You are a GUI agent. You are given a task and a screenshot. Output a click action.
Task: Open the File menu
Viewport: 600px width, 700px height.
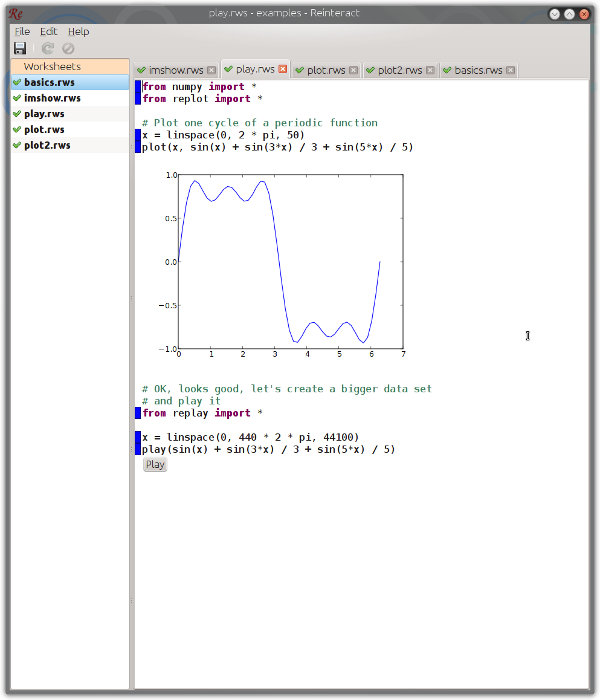[22, 31]
